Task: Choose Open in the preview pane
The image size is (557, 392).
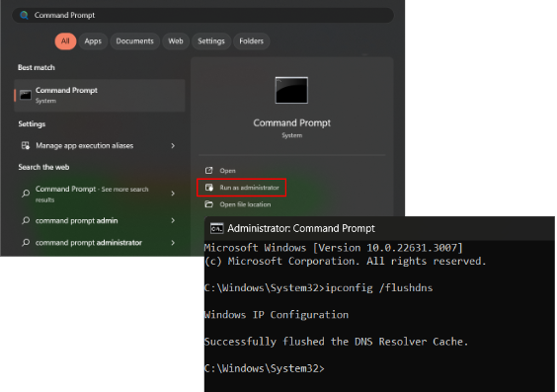Action: click(x=227, y=171)
